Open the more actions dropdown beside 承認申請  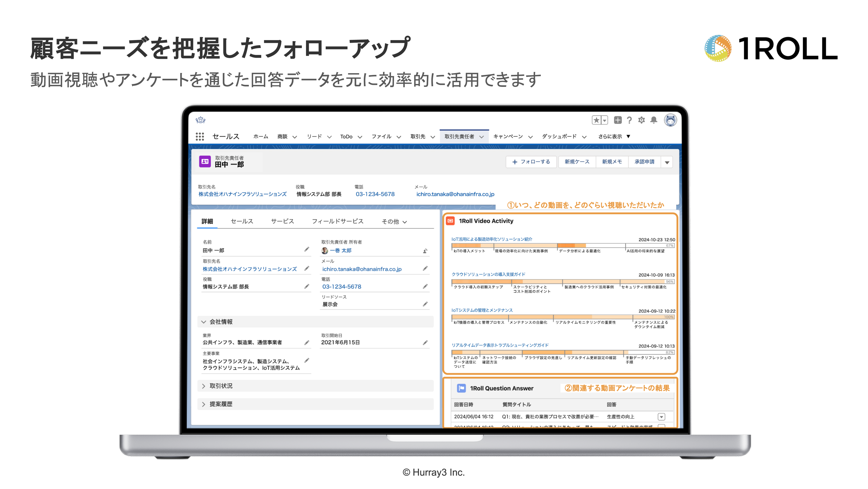coord(667,162)
